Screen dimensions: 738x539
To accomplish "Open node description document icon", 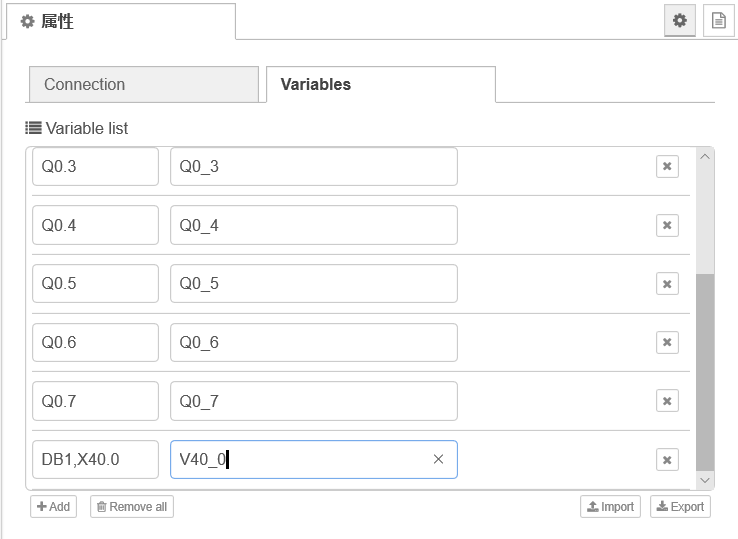I will [718, 20].
